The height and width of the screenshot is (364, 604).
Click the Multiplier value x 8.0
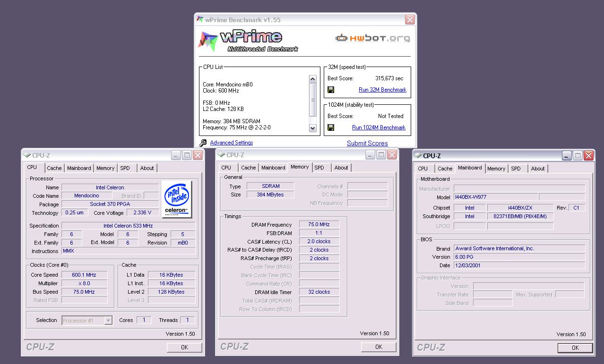pos(84,283)
